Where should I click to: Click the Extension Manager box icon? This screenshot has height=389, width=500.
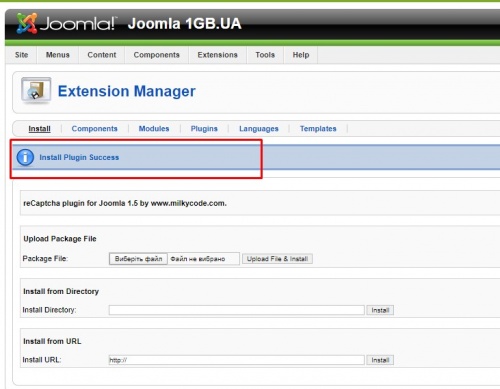tap(36, 90)
